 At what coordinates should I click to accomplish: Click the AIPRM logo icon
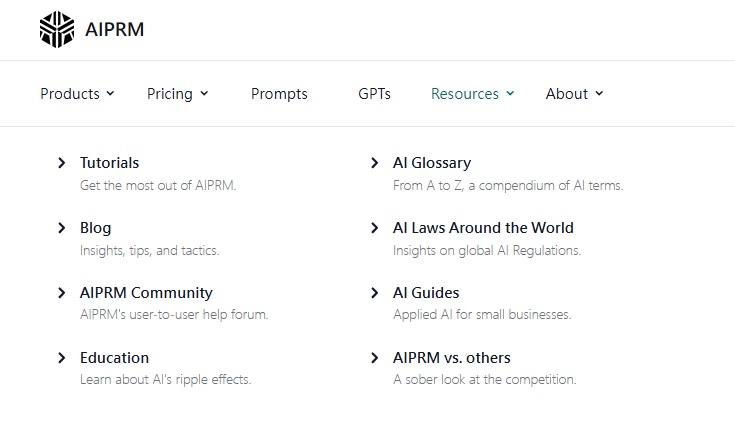(57, 30)
